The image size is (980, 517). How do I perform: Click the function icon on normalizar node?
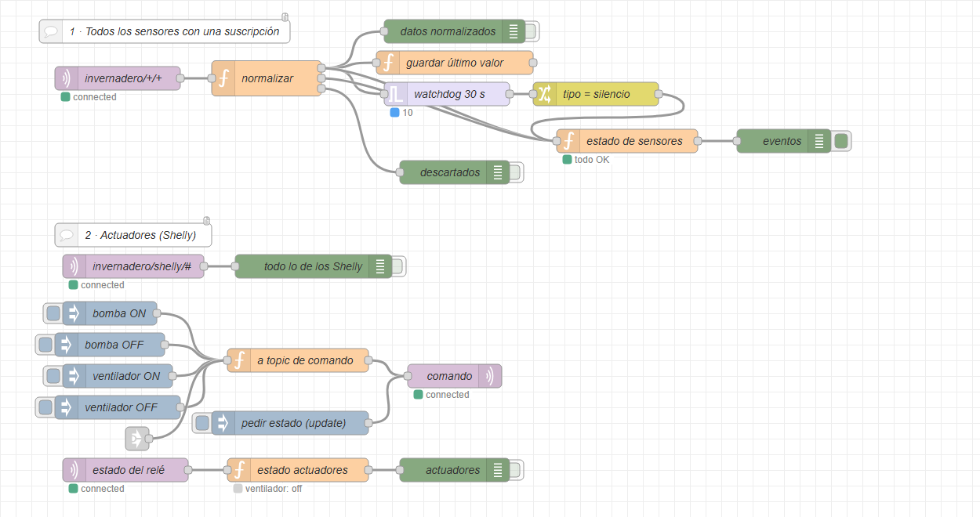(x=223, y=78)
